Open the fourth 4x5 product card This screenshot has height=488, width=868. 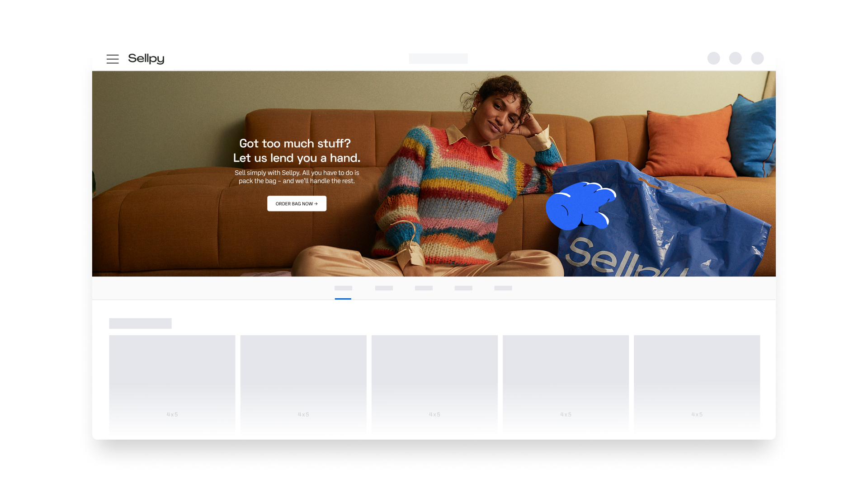click(x=566, y=384)
